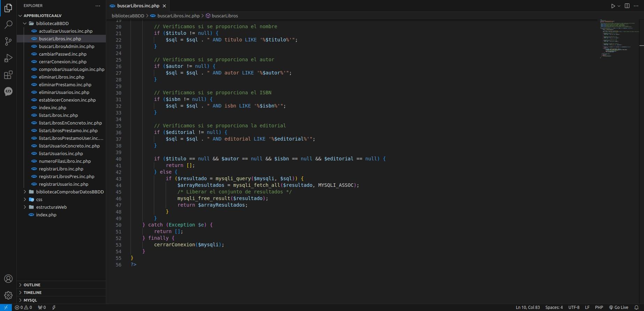Expand the TIMELINE section

pos(61,293)
